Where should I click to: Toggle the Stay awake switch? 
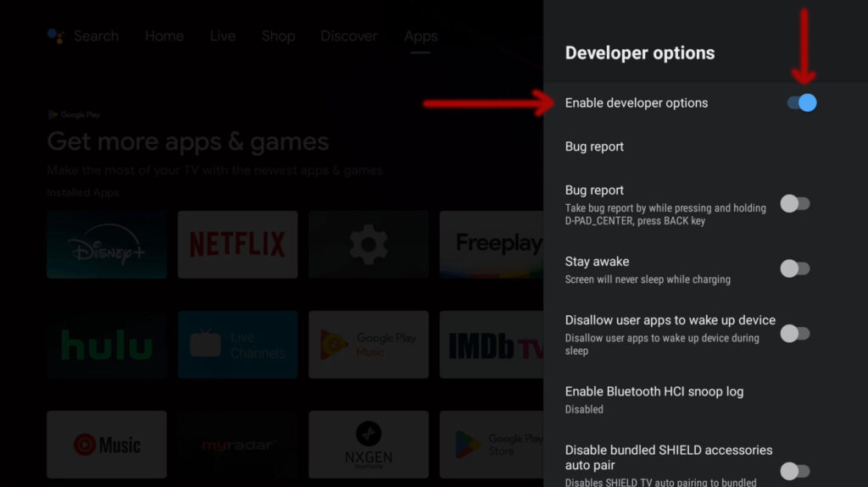tap(795, 268)
